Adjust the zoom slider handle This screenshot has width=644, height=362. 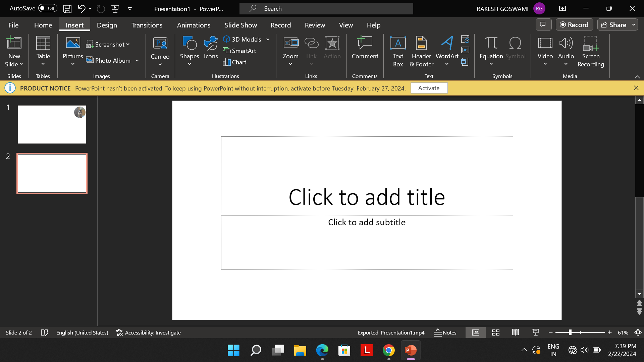coord(570,333)
